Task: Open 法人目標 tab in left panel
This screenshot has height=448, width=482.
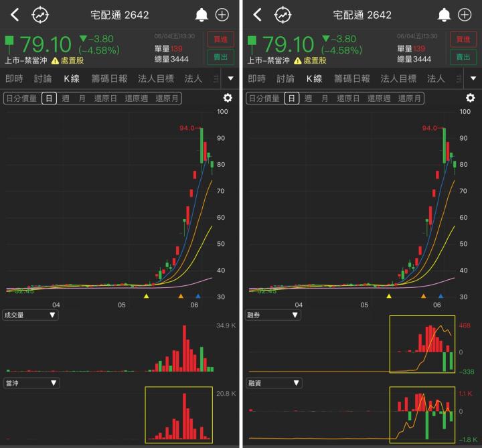Action: pyautogui.click(x=156, y=79)
